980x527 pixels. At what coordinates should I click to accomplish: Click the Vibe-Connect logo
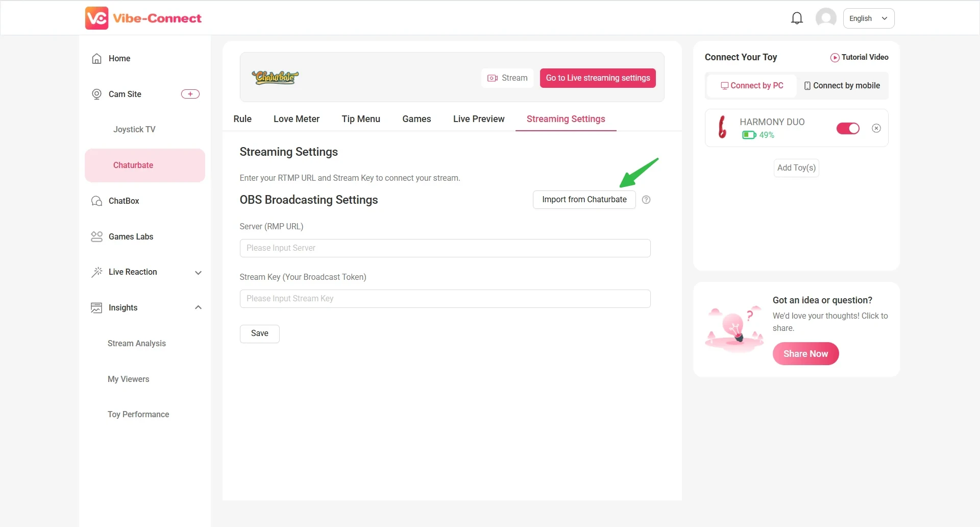[143, 18]
